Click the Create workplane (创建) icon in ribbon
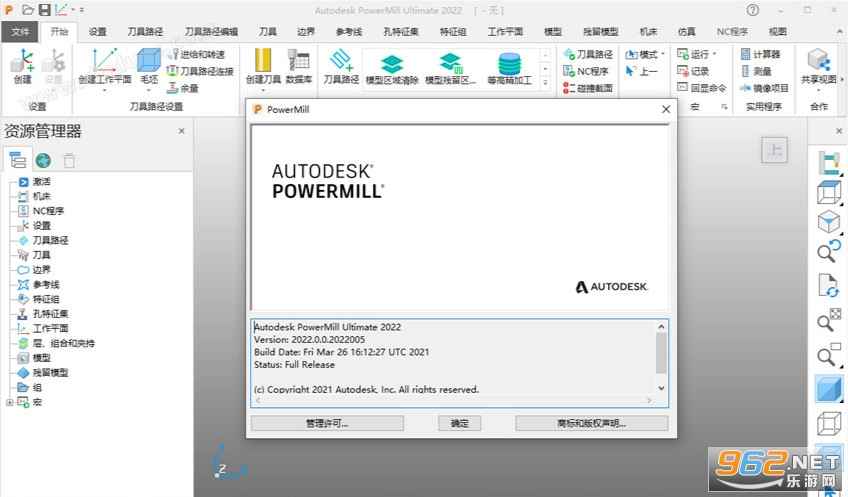The image size is (848, 497). click(22, 65)
